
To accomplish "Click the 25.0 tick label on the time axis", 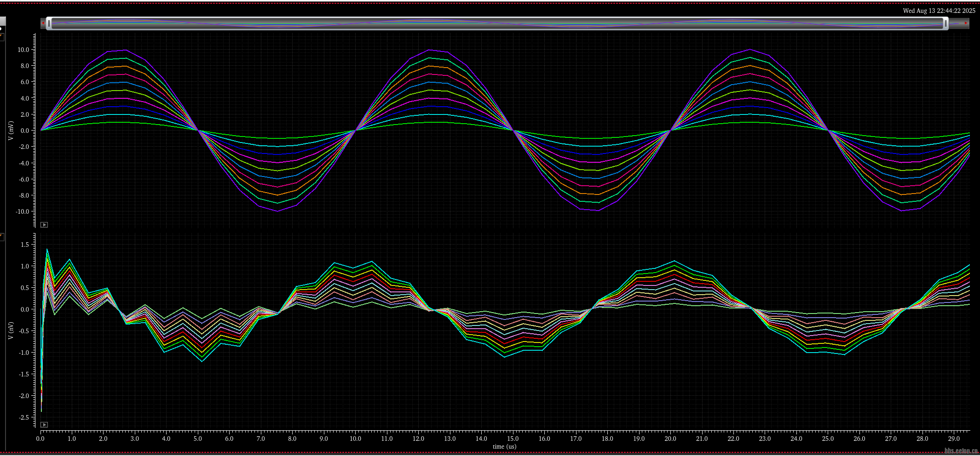I will [828, 439].
